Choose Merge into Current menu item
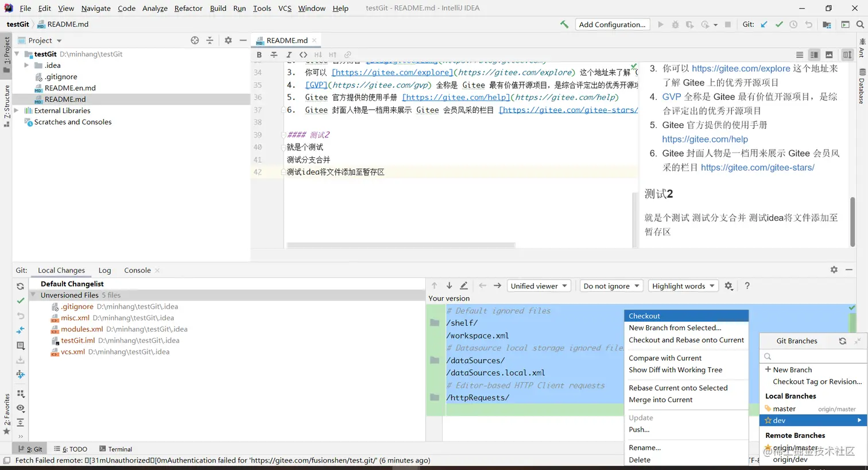The height and width of the screenshot is (470, 868). [686, 400]
